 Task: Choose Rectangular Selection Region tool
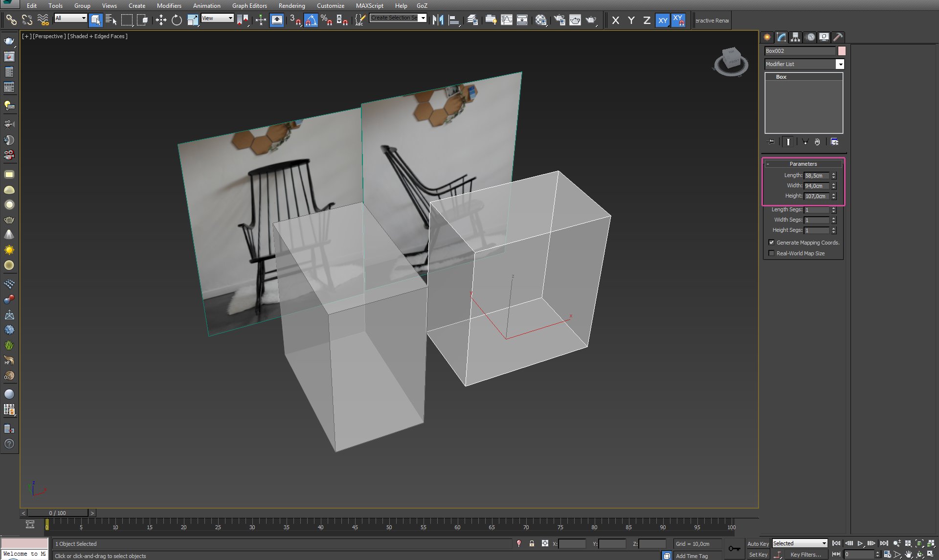[127, 20]
